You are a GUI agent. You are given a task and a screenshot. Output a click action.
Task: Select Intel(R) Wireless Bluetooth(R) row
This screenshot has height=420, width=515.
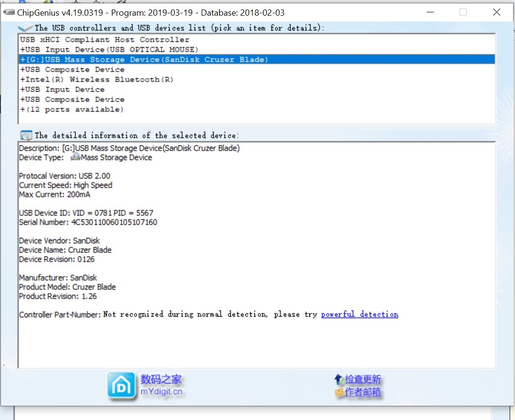coord(256,79)
